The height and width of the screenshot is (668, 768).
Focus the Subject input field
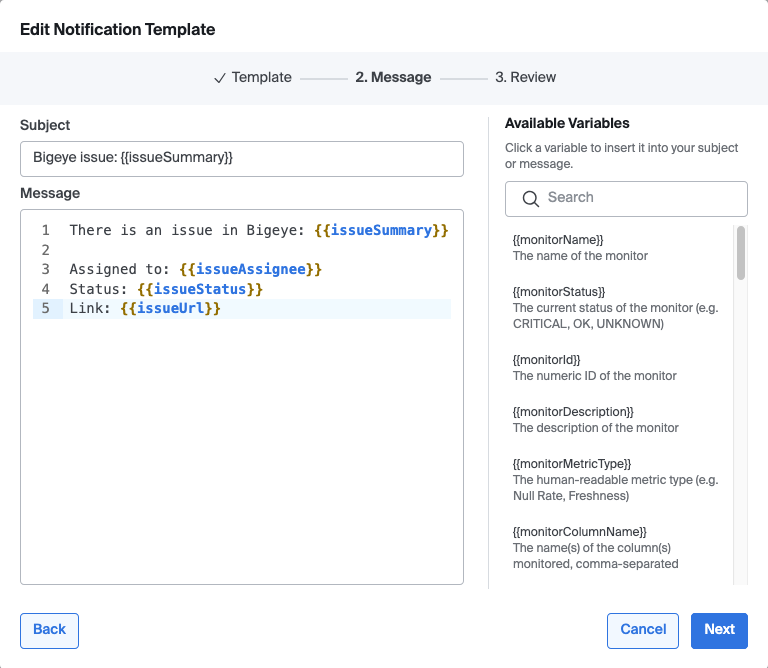point(242,159)
